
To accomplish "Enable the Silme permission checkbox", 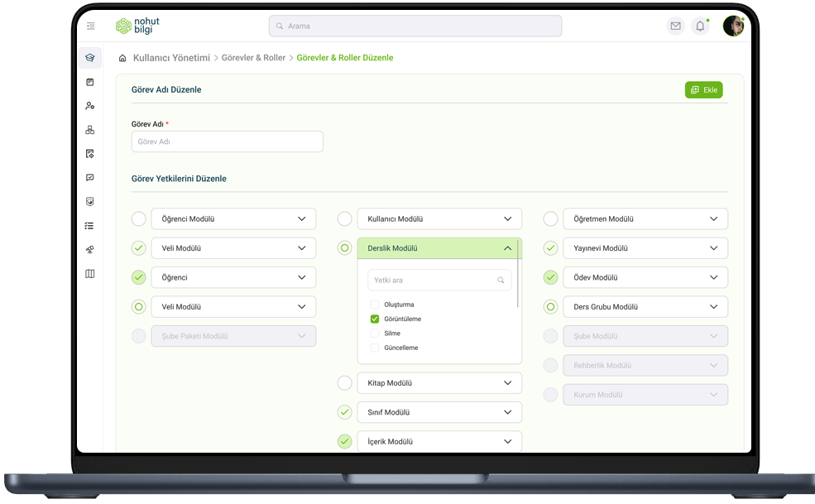I will pyautogui.click(x=375, y=334).
